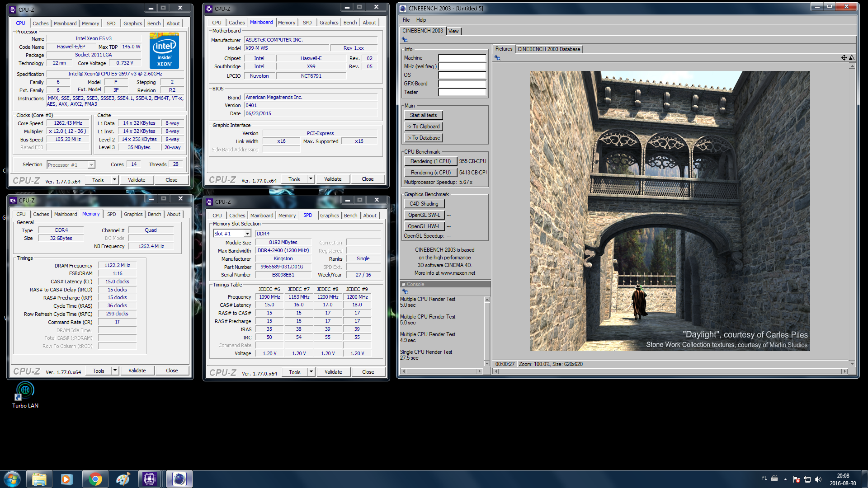Select the Turbo LAN desktop shortcut
The image size is (868, 488).
[x=25, y=395]
